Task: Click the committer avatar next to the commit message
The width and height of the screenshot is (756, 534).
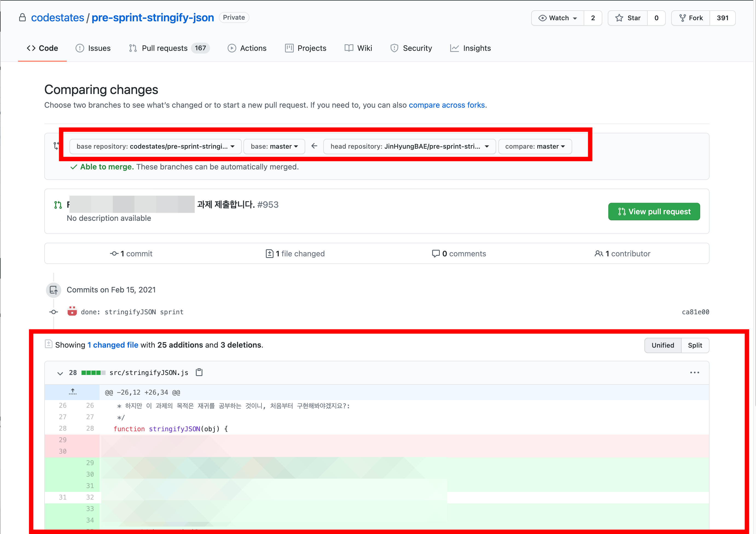Action: pos(72,311)
